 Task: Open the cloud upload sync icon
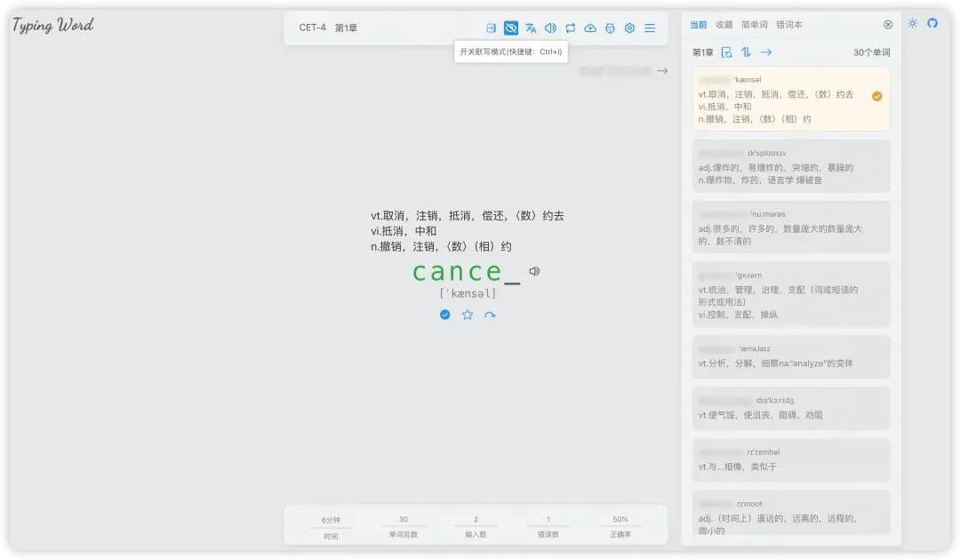pyautogui.click(x=590, y=28)
